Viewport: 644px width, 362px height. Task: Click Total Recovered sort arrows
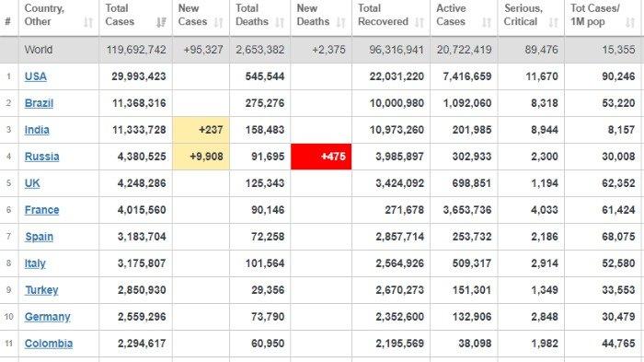point(419,22)
